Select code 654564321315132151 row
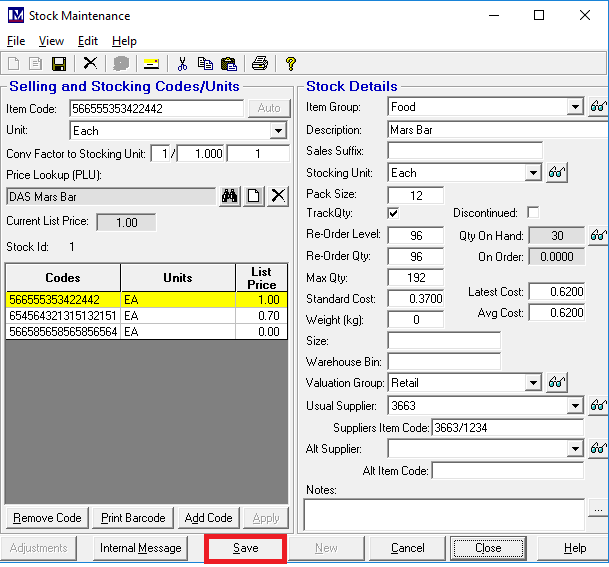The height and width of the screenshot is (567, 609). coord(62,315)
